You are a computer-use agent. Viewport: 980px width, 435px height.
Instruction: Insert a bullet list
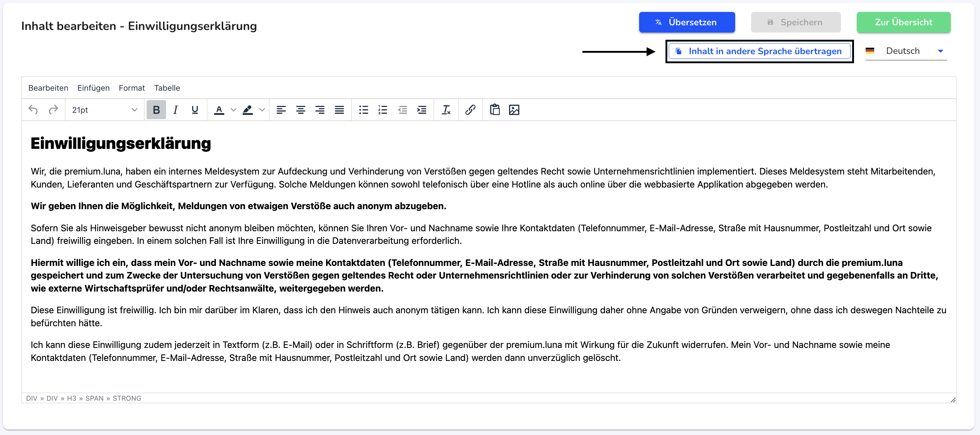coord(363,109)
